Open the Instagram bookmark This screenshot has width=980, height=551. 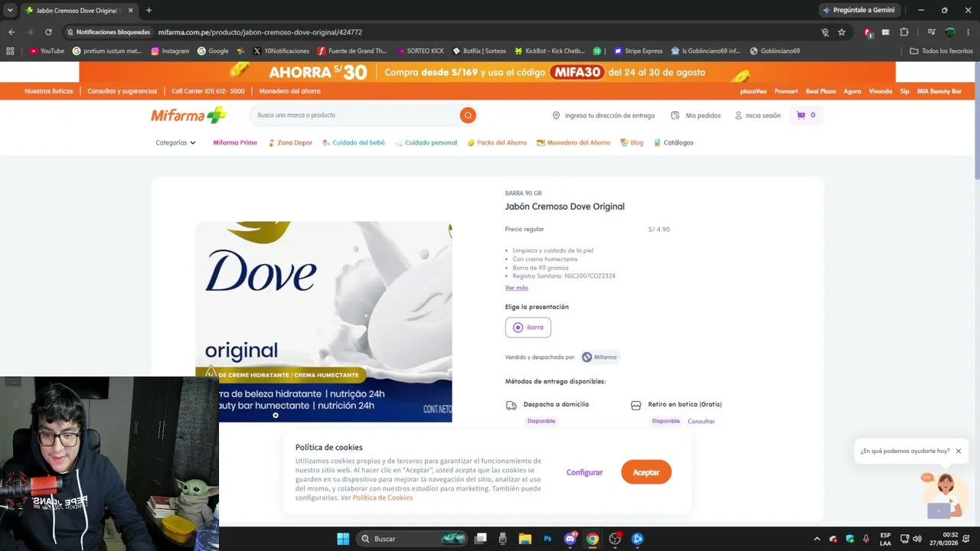point(170,51)
